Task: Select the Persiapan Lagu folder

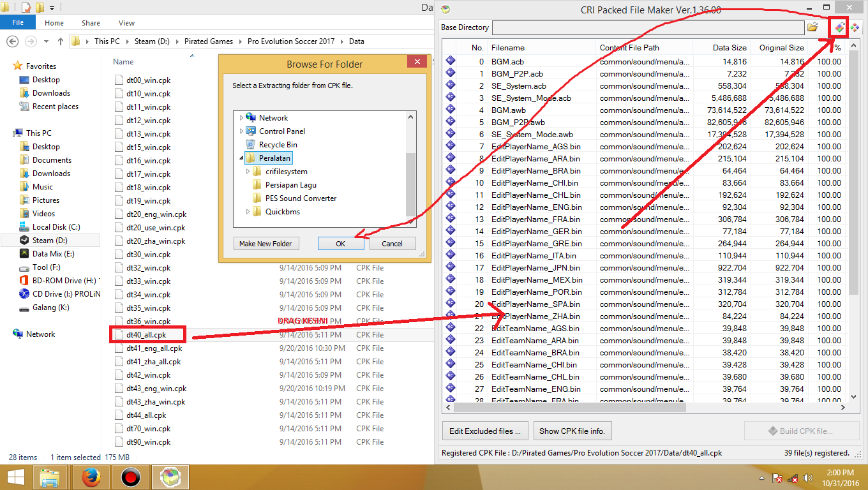Action: (291, 185)
